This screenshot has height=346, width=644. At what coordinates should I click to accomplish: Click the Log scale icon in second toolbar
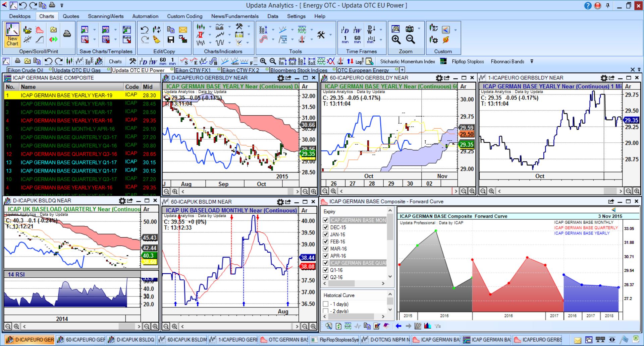point(359,62)
